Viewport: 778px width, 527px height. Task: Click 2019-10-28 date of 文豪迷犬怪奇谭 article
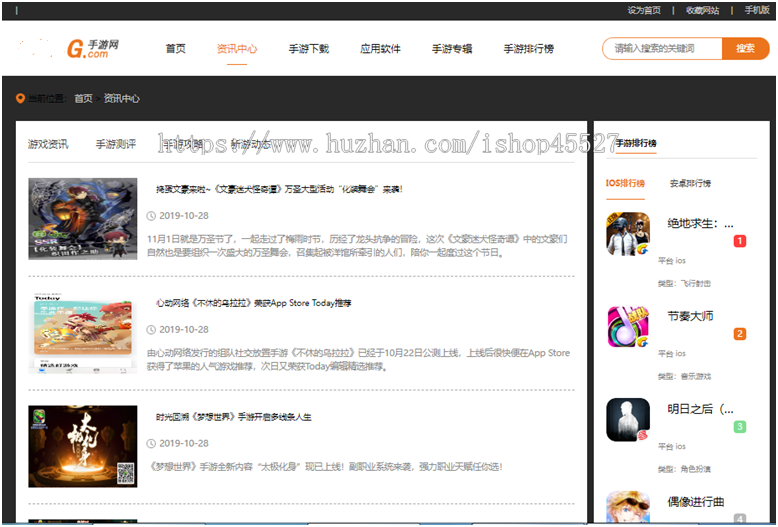pos(184,216)
